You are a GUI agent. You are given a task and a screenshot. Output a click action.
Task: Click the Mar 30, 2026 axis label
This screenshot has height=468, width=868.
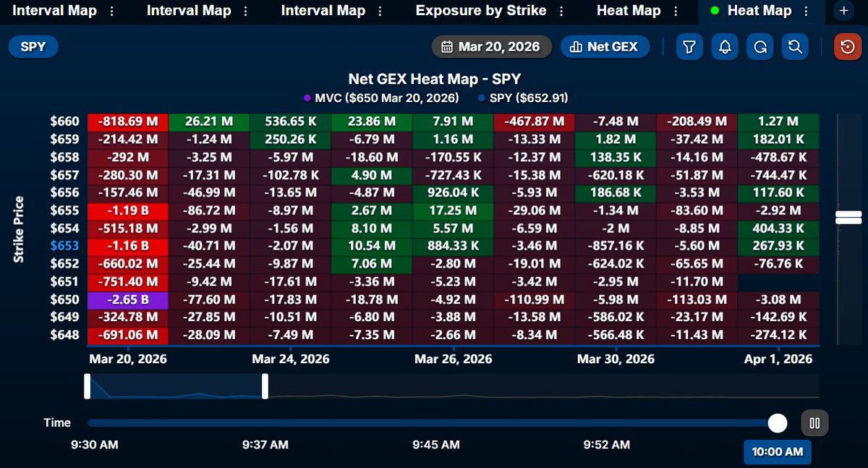(x=616, y=359)
